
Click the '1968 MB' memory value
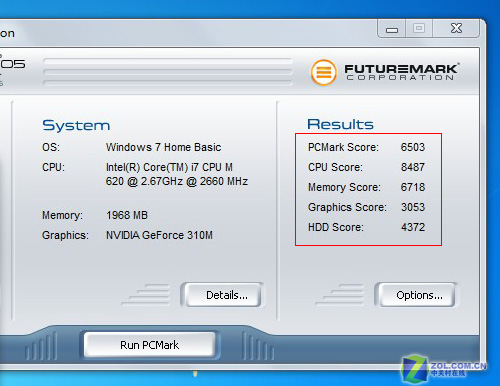coord(127,215)
